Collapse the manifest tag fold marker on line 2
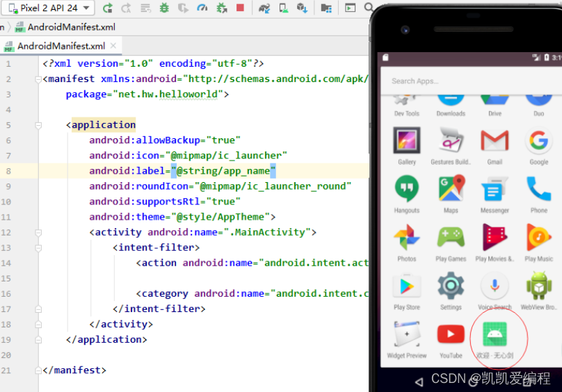562x392 pixels. click(x=38, y=79)
